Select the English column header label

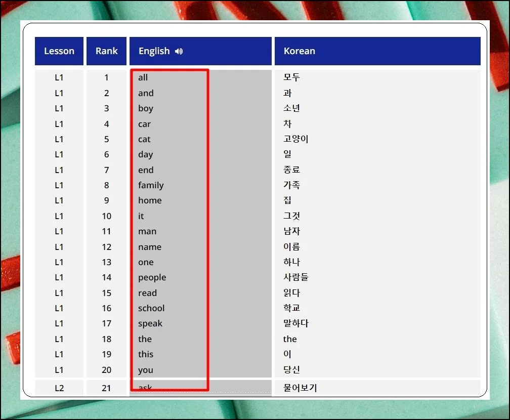tap(154, 51)
